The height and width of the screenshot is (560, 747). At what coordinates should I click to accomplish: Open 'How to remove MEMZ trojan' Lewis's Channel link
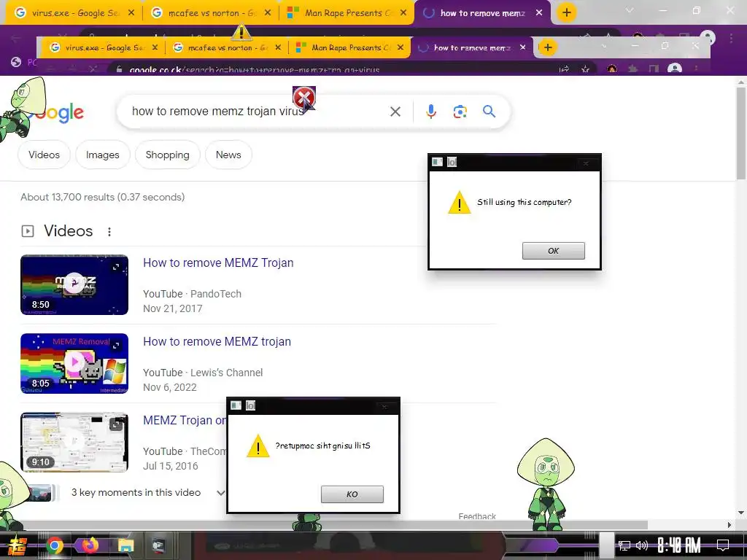point(217,341)
